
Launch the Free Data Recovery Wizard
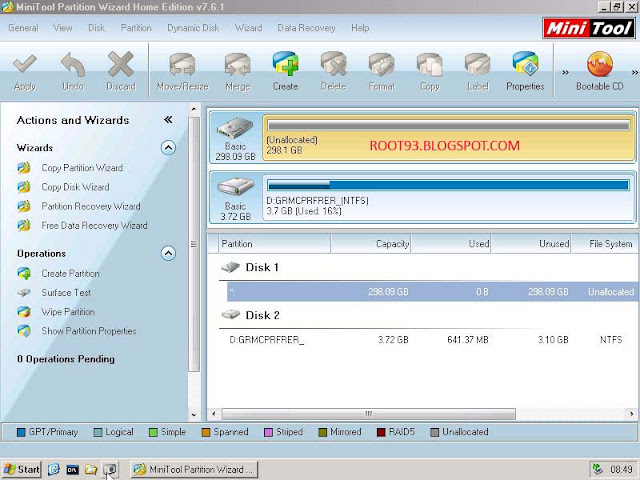pyautogui.click(x=94, y=225)
